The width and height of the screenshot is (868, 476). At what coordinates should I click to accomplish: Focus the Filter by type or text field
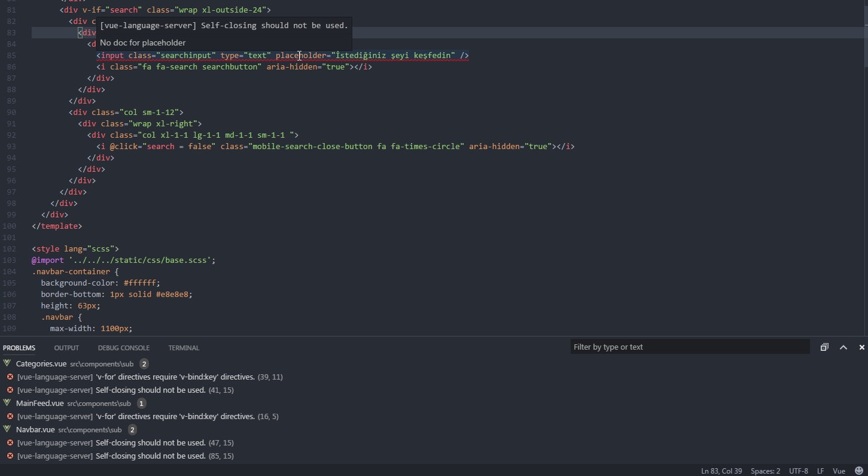pos(690,347)
